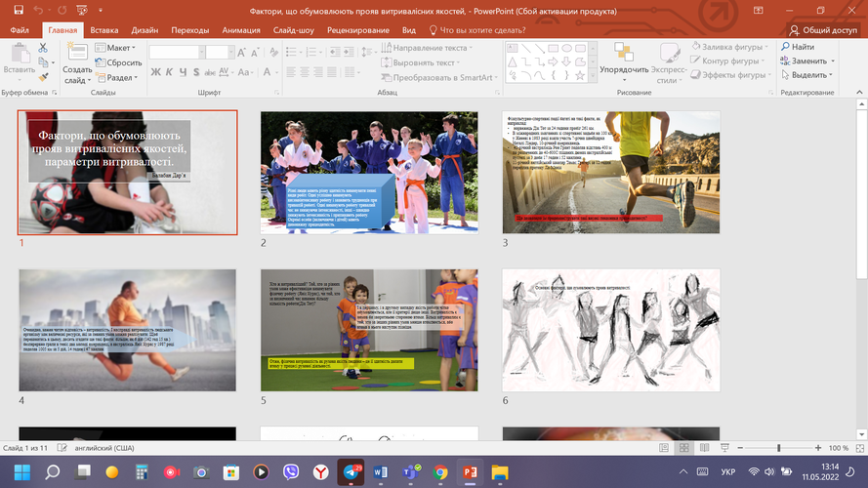Click Найти to search
Viewport: 868px width, 488px height.
798,47
